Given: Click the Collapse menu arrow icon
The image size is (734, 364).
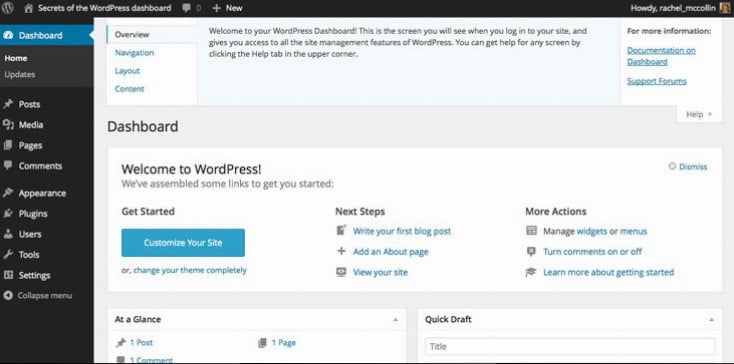Looking at the screenshot, I should click(x=8, y=296).
